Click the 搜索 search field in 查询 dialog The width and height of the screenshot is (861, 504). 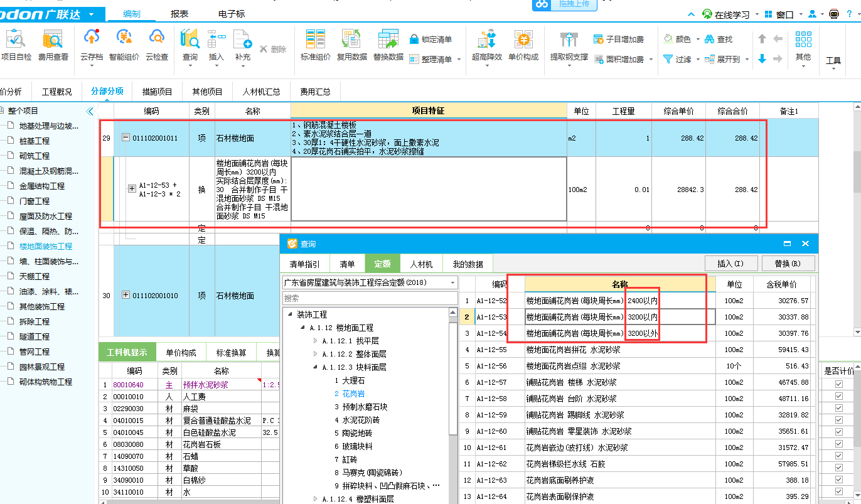pos(370,298)
